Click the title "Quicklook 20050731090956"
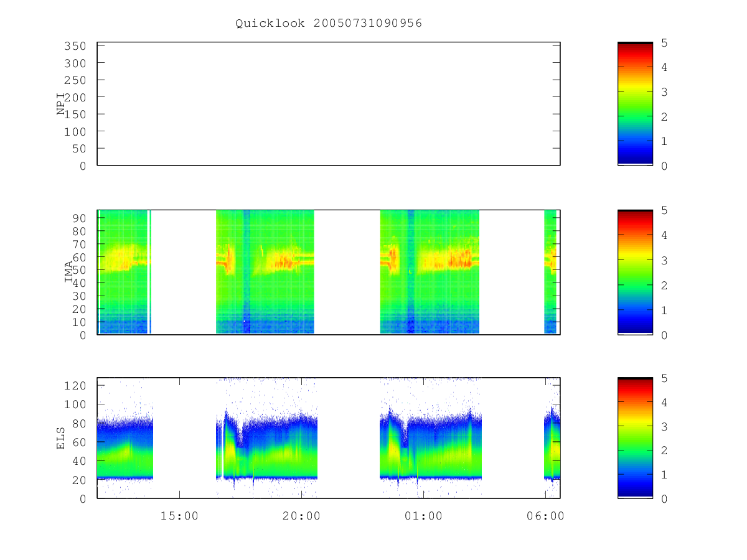Image resolution: width=747 pixels, height=560 pixels. pyautogui.click(x=329, y=23)
